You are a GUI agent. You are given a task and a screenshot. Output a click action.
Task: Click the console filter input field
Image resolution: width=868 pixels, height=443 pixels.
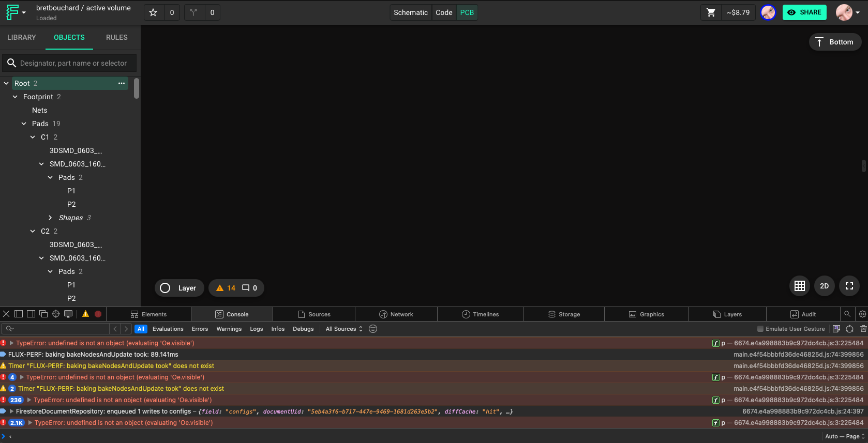(55, 329)
